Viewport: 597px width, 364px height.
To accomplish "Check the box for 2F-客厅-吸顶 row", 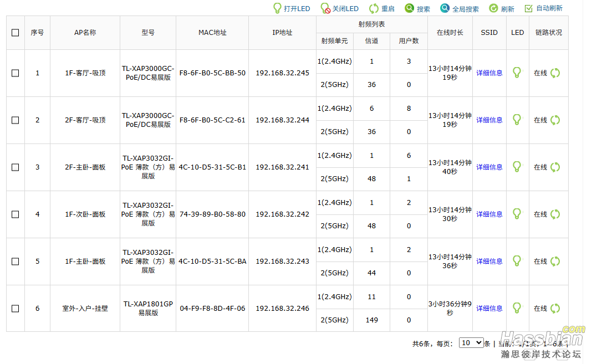I will [x=15, y=120].
